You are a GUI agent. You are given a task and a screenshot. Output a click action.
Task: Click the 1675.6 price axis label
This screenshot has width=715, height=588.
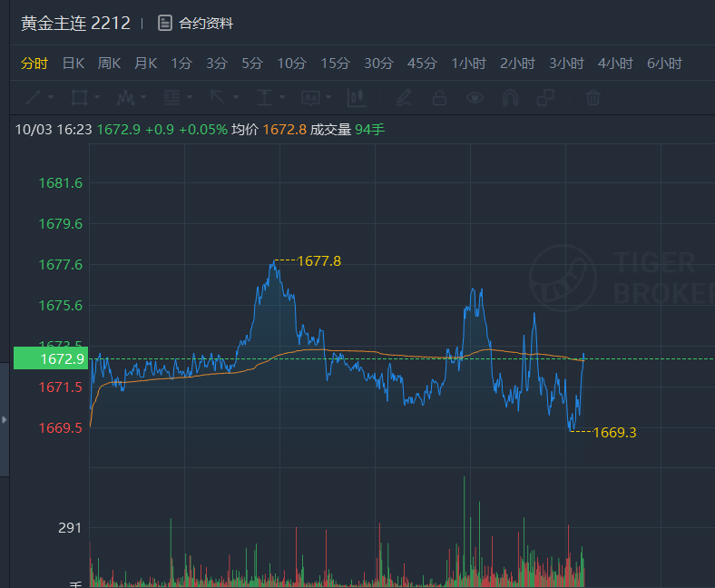61,305
